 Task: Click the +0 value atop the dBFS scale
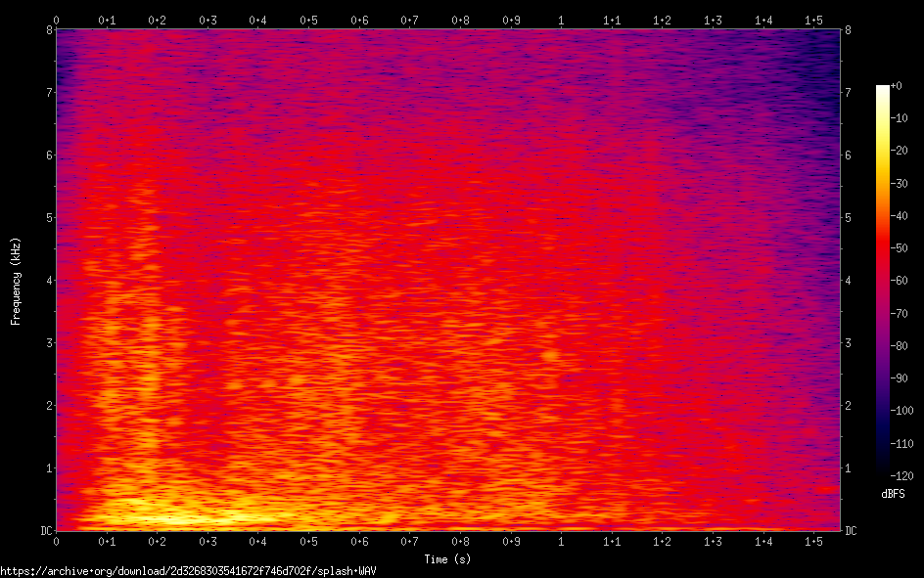[x=897, y=86]
